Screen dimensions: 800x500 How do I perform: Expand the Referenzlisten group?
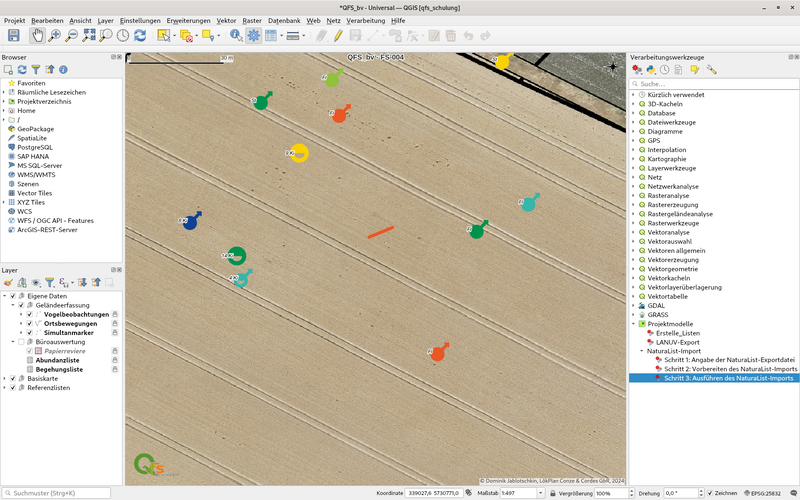[5, 388]
